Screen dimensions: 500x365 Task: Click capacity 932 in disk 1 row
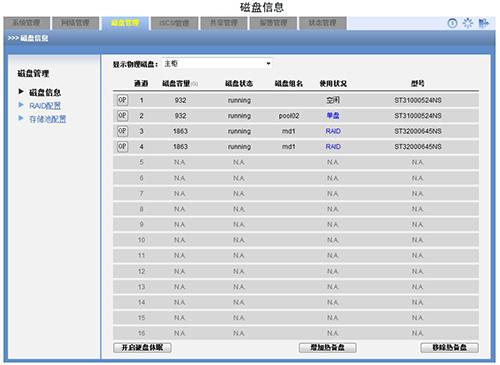click(x=180, y=100)
